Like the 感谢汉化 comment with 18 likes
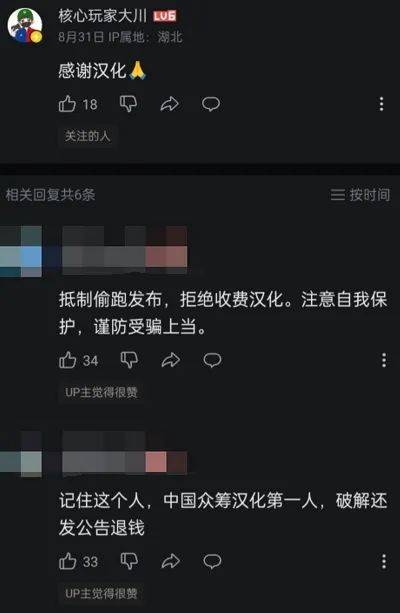This screenshot has width=400, height=613. (67, 104)
